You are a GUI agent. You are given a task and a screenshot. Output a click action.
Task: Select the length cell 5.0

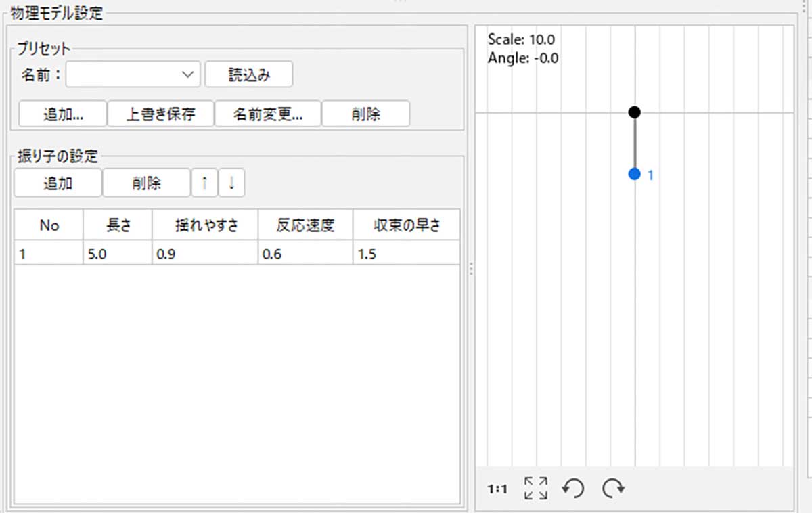click(x=118, y=253)
